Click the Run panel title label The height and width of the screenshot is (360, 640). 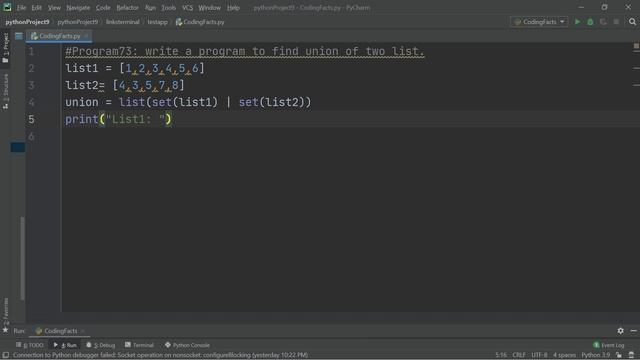pos(19,331)
